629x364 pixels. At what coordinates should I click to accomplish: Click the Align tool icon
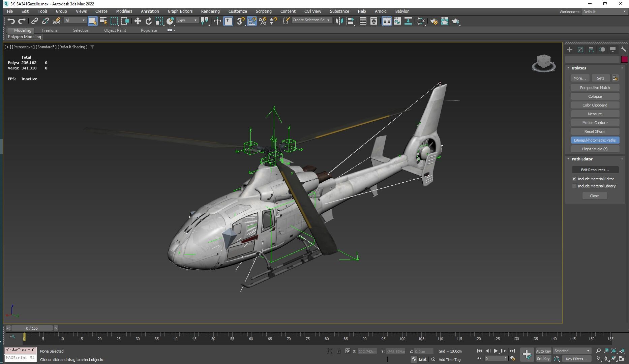click(350, 21)
